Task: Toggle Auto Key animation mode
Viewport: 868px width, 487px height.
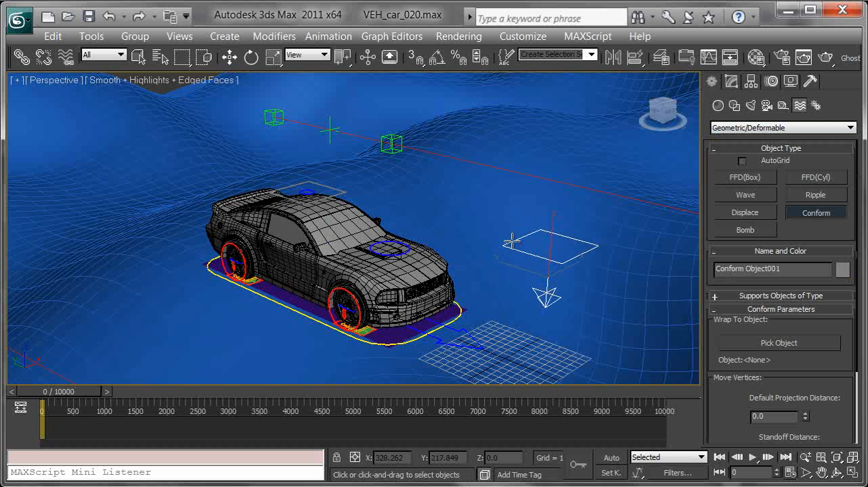Action: pyautogui.click(x=611, y=458)
